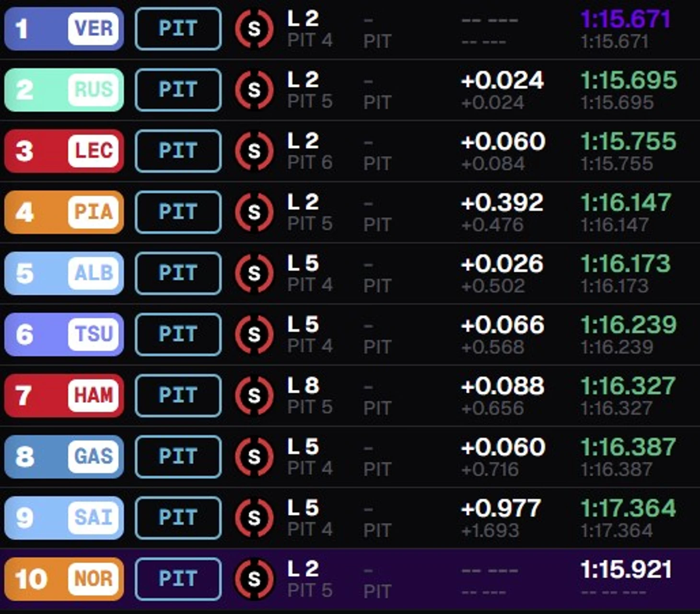Select Hamilton's lap time 1:16.327
The image size is (700, 614).
tap(628, 386)
